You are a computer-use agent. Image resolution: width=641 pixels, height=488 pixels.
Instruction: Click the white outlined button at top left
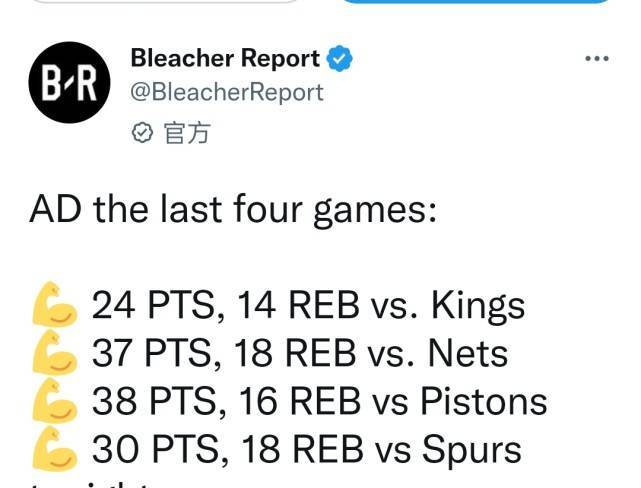(165, 1)
